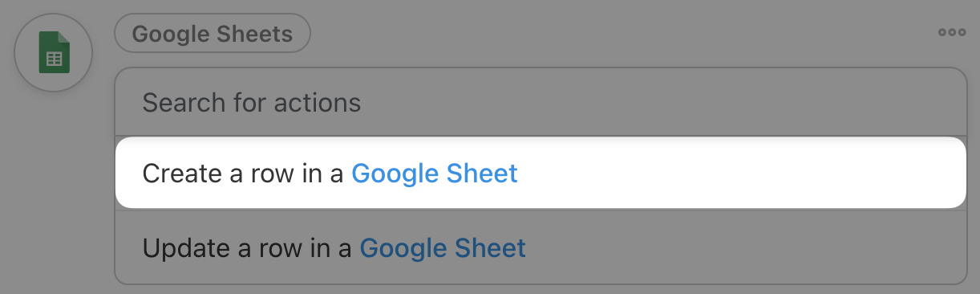
Task: Pick the Update a row action entry
Action: point(541,247)
